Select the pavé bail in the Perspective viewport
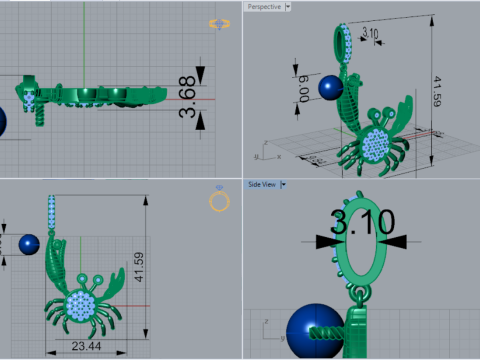 pyautogui.click(x=343, y=44)
